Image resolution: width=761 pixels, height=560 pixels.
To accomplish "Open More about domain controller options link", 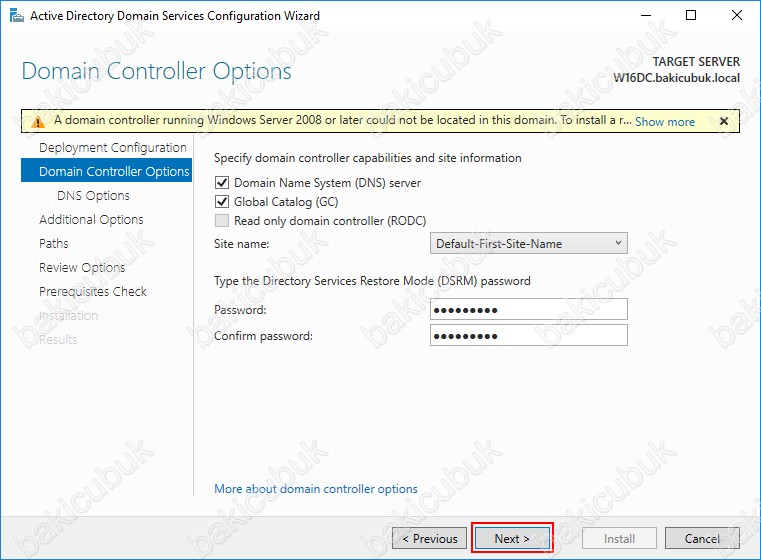I will [x=316, y=489].
